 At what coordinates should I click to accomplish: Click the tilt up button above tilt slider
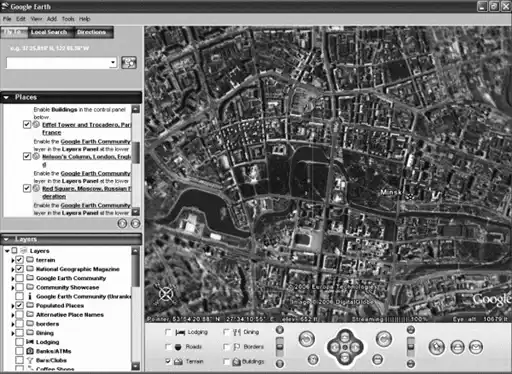pos(411,330)
